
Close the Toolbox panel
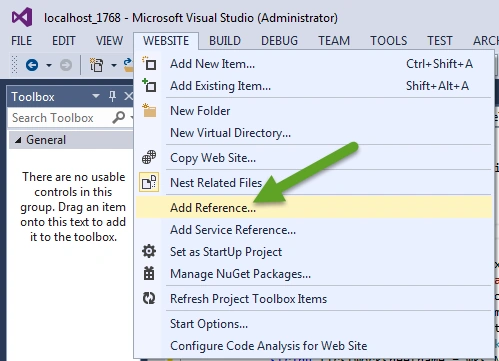coord(129,96)
